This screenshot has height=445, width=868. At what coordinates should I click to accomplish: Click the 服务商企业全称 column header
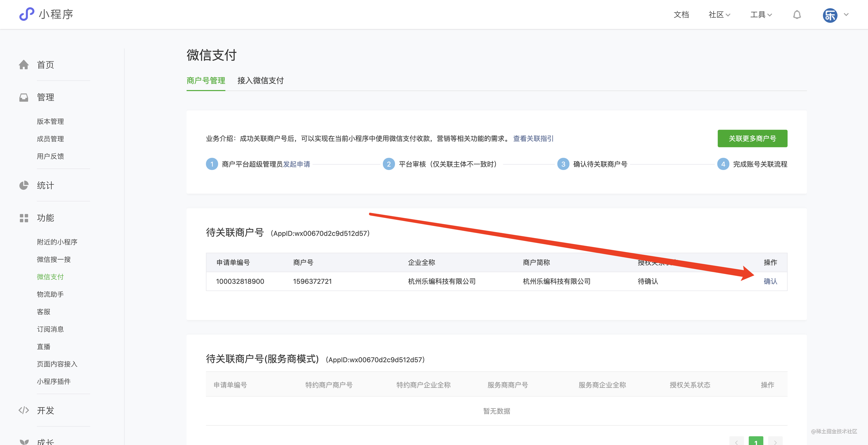tap(602, 385)
